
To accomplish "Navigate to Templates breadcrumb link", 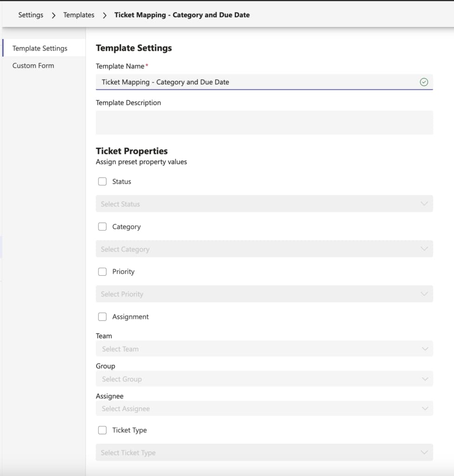I will coord(79,15).
